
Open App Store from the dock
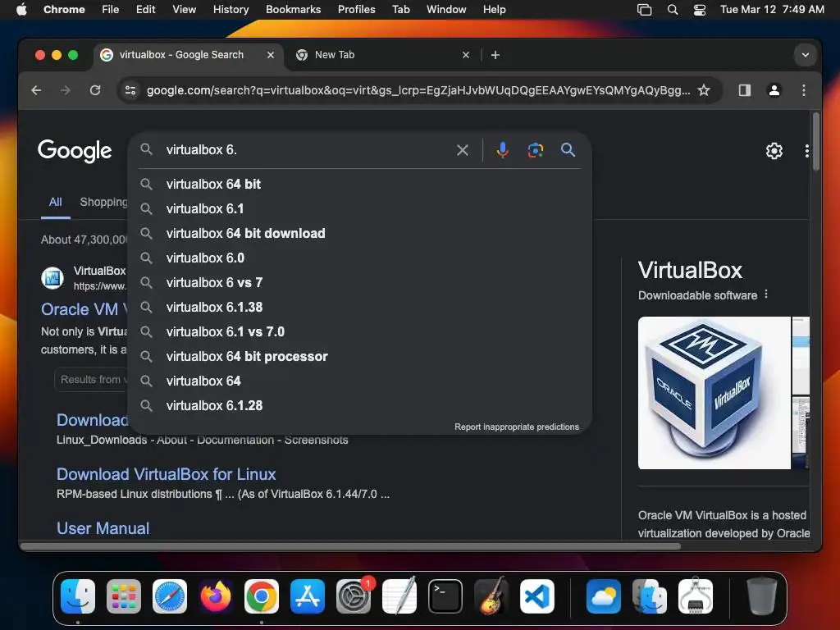tap(308, 596)
